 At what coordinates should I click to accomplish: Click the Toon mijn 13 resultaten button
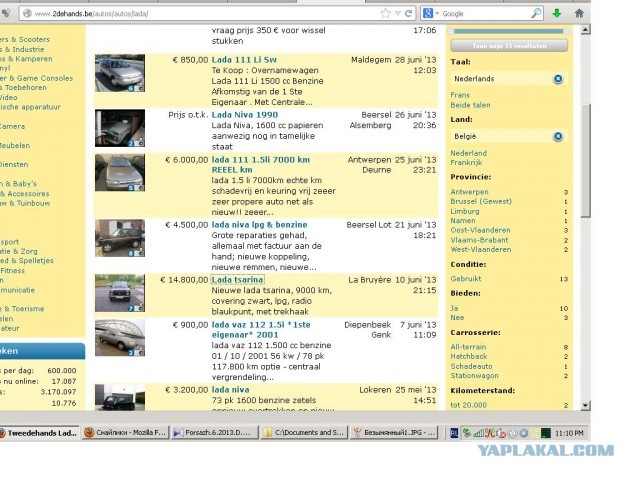tap(509, 45)
